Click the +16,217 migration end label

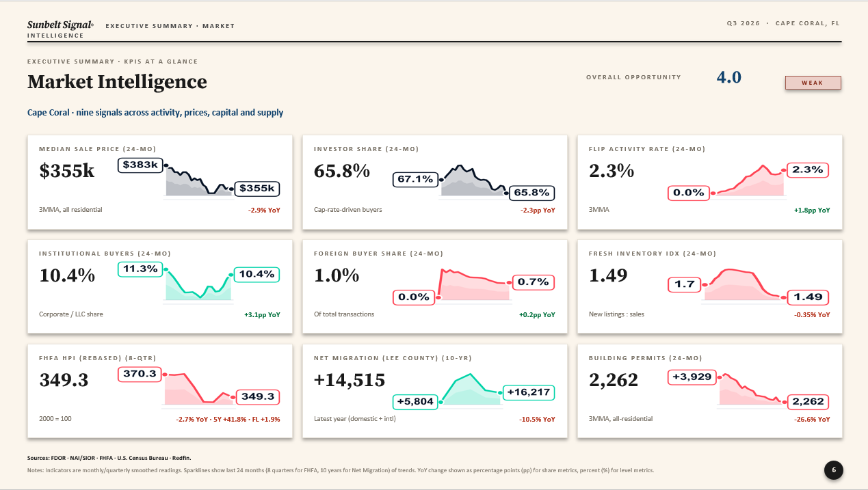(x=528, y=392)
